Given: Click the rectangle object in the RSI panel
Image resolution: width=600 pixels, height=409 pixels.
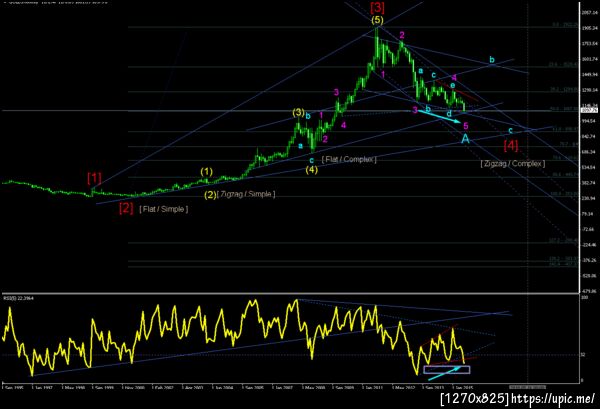Looking at the screenshot, I should (447, 370).
